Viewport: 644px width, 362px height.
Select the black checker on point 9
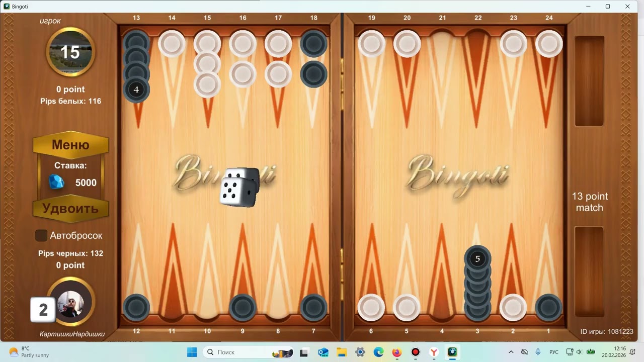(243, 308)
